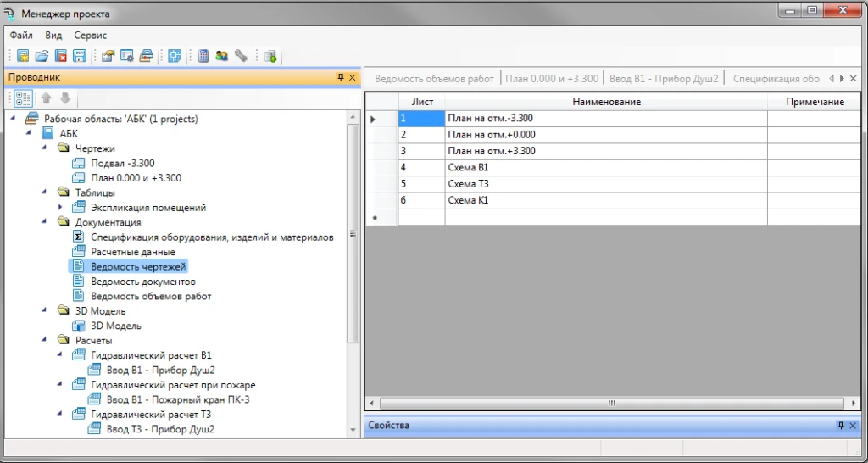Expand the Экспликация помещений tree node
This screenshot has height=463, width=868.
[x=61, y=207]
